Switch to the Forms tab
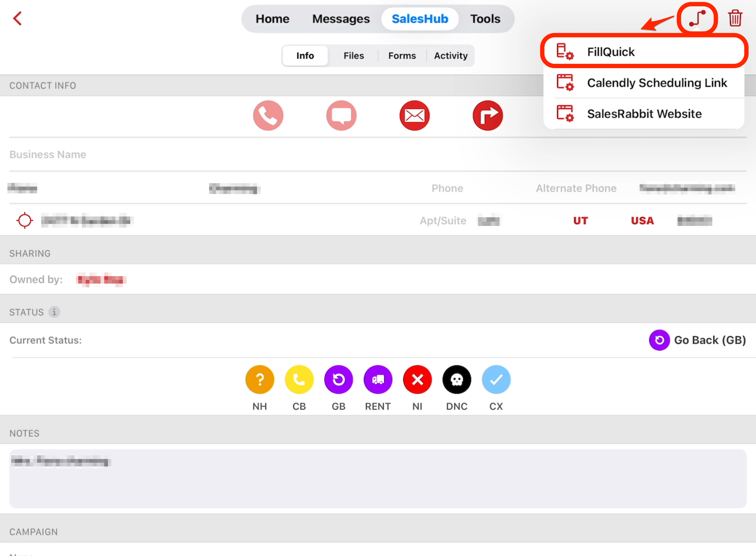756x556 pixels. point(402,55)
